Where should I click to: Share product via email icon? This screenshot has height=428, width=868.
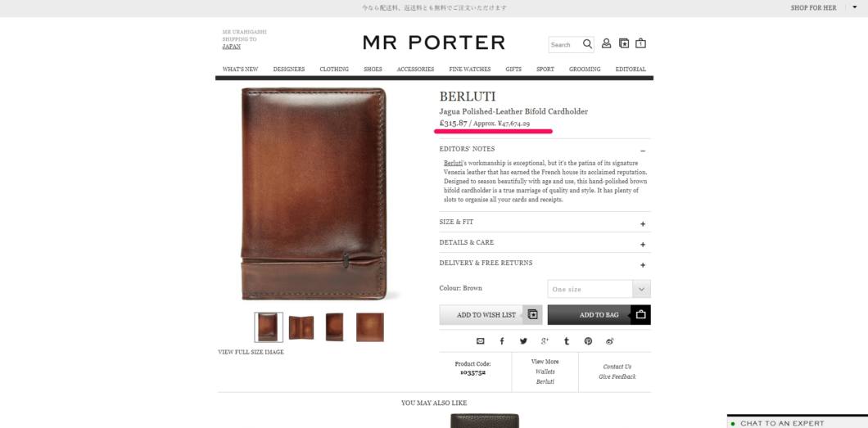pyautogui.click(x=480, y=341)
